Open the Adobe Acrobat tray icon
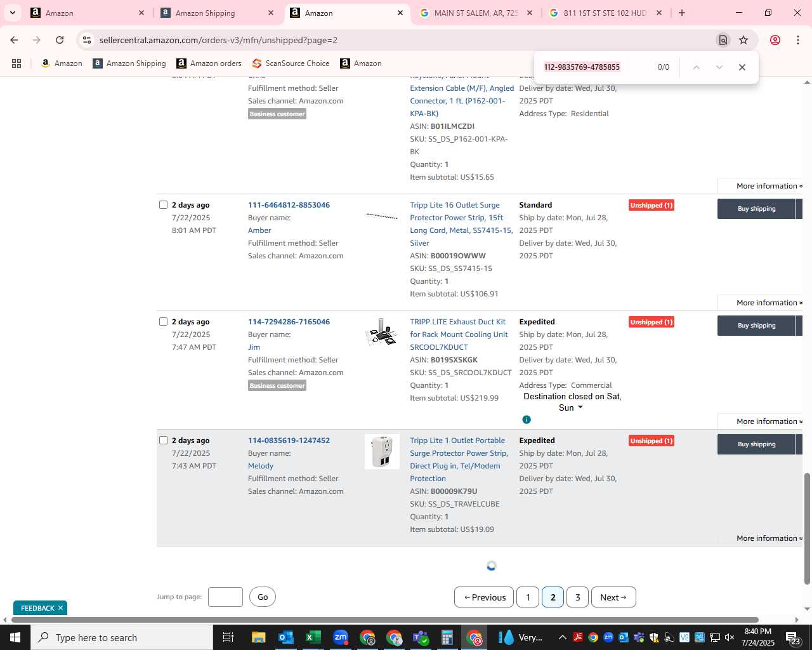The image size is (812, 650). point(578,637)
